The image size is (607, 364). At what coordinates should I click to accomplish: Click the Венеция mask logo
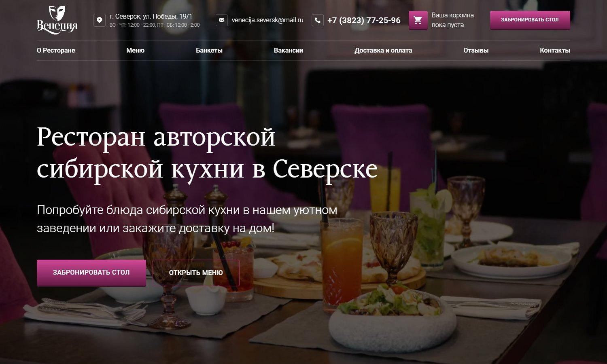[x=57, y=19]
